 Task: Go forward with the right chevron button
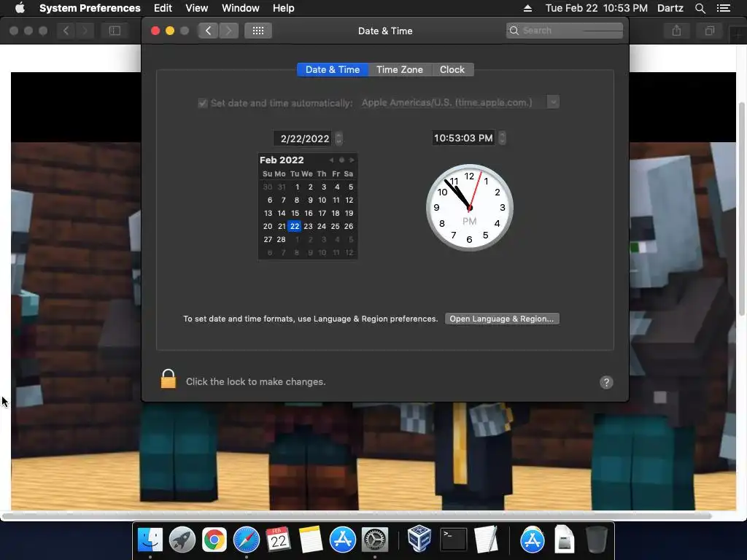tap(228, 31)
